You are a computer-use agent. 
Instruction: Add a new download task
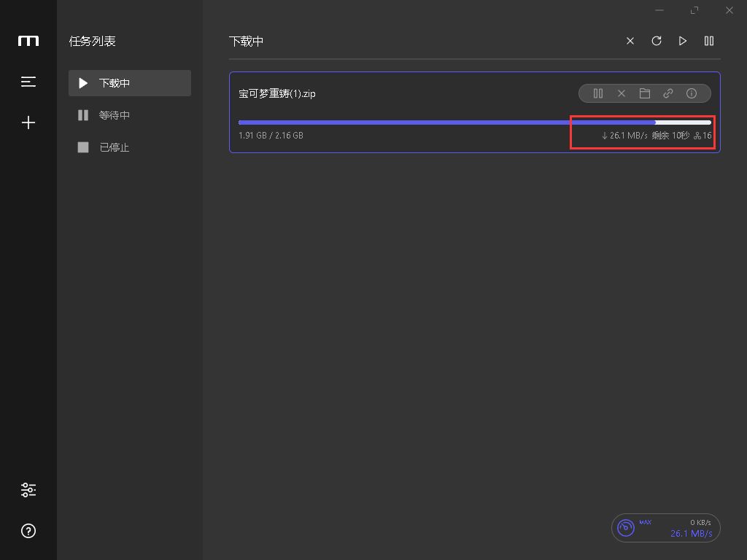(x=28, y=122)
